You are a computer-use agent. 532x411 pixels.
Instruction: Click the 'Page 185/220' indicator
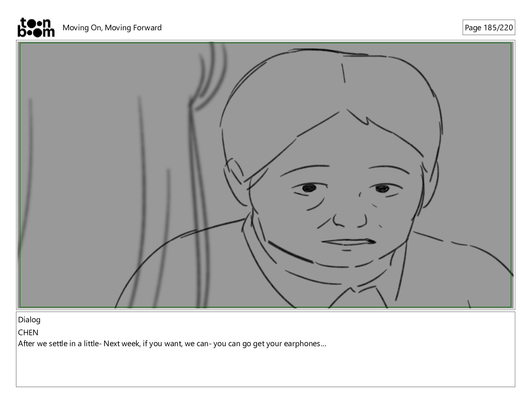(488, 27)
